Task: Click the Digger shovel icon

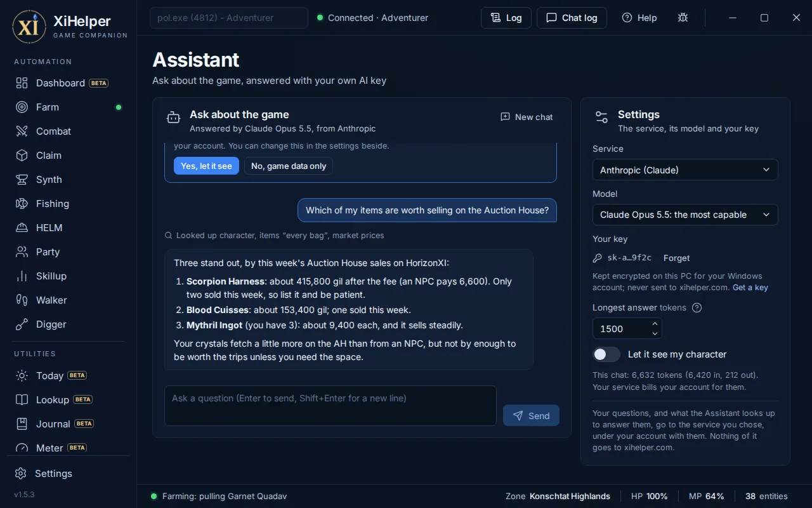Action: [22, 324]
